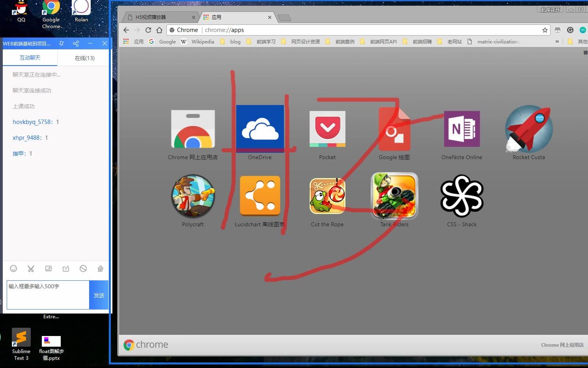Expand the 网页设计资源 bookmark folder
The height and width of the screenshot is (368, 588).
(301, 41)
